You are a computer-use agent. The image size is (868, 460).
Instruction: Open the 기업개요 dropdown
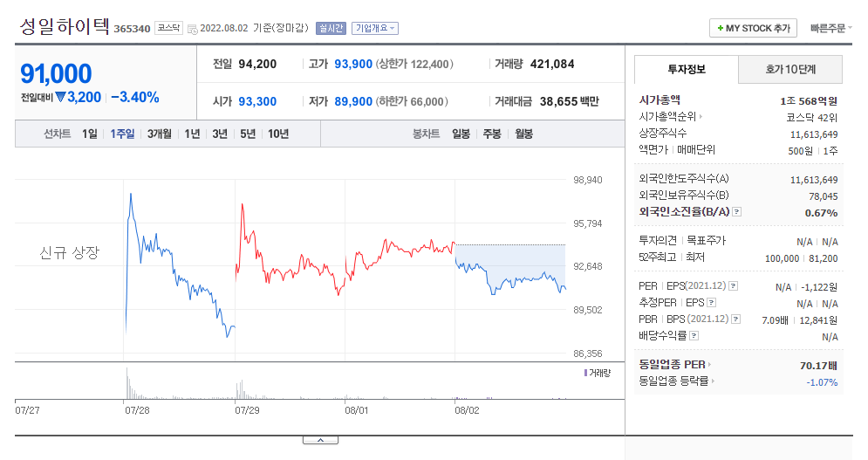375,28
